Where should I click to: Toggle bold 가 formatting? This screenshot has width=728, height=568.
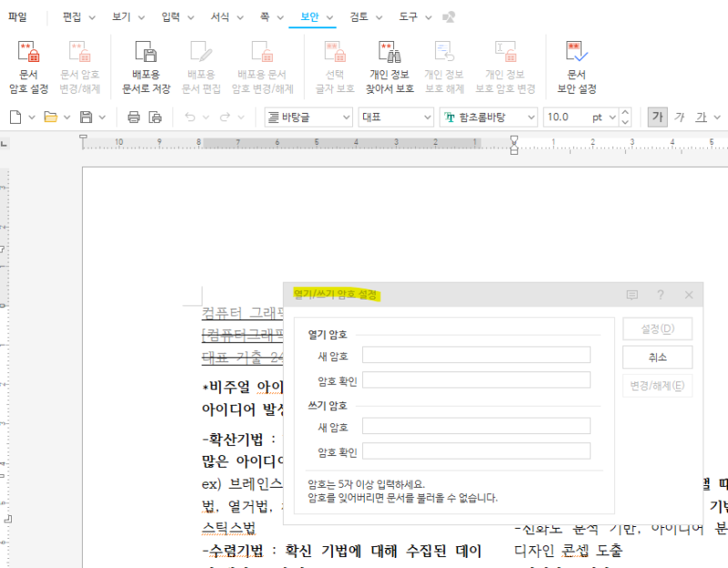click(x=657, y=117)
